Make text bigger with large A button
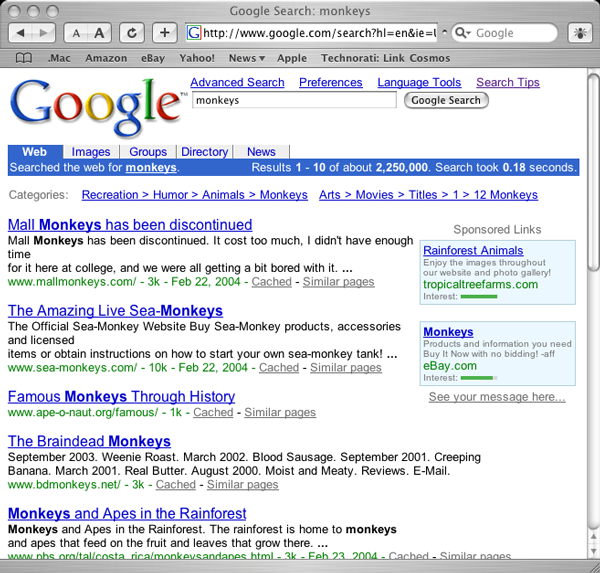 tap(99, 33)
